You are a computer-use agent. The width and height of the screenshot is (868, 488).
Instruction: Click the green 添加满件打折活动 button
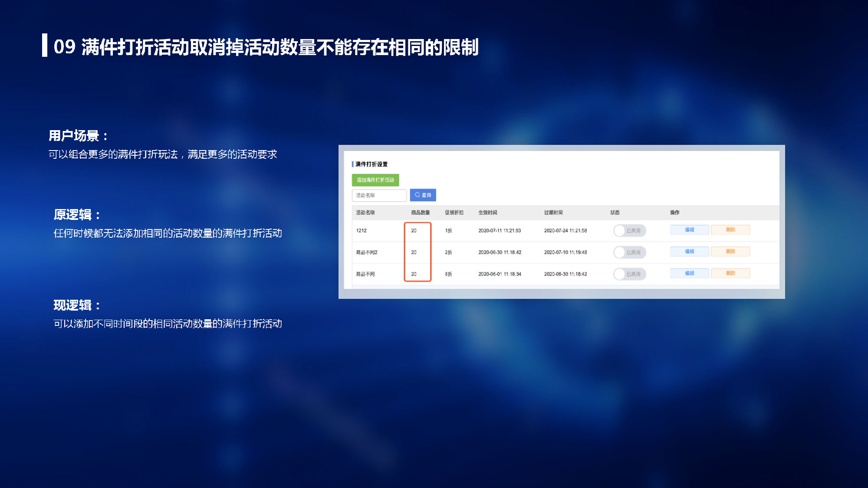[375, 180]
